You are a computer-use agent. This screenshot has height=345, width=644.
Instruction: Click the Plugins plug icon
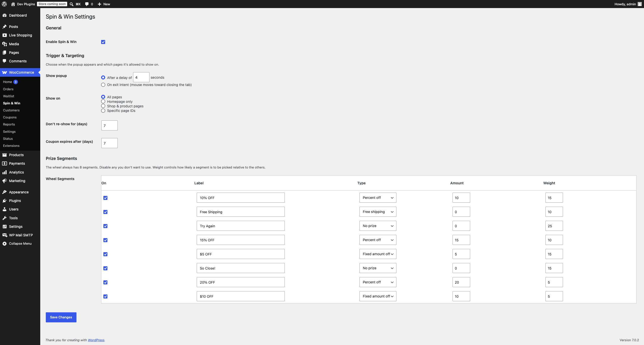click(5, 201)
